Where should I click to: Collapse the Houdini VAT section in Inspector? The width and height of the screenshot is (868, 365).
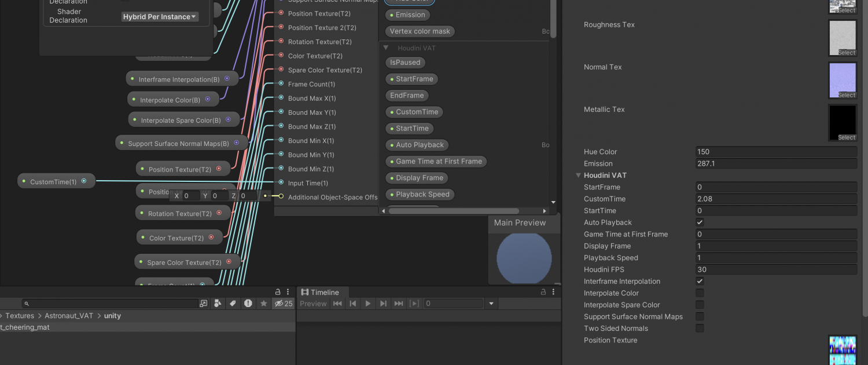(x=578, y=176)
